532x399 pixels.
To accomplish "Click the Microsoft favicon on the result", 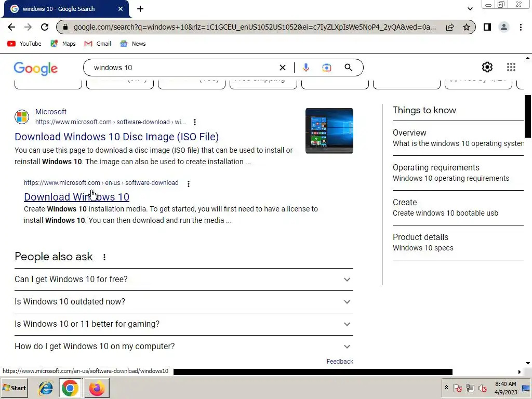I will point(22,117).
